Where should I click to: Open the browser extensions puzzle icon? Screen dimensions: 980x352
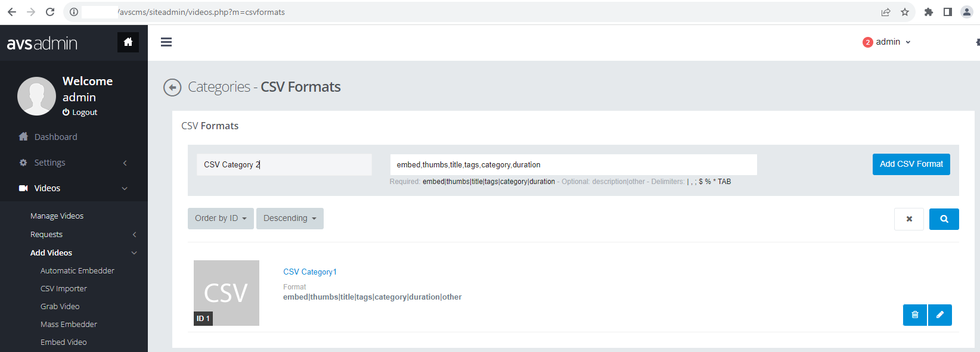[x=929, y=12]
